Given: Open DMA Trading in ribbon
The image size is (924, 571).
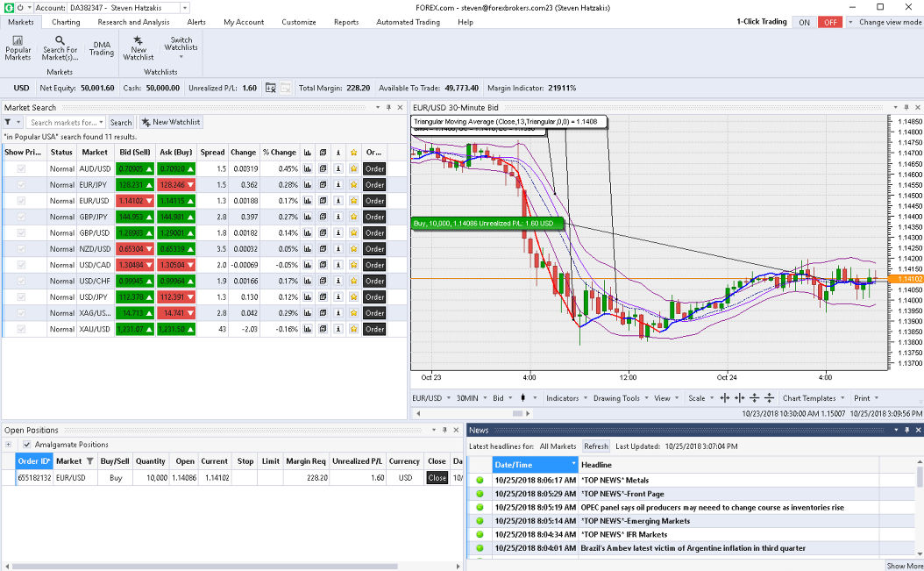Looking at the screenshot, I should (x=102, y=48).
